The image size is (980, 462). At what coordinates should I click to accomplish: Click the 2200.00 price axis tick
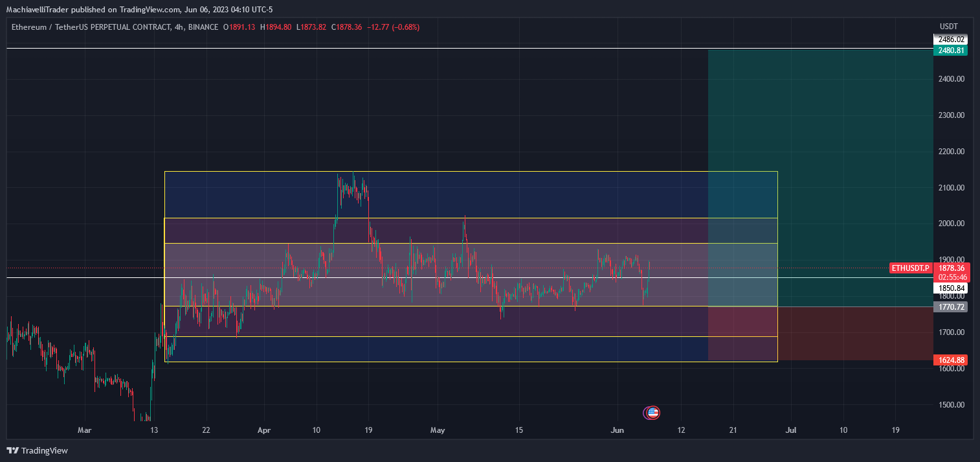(952, 152)
